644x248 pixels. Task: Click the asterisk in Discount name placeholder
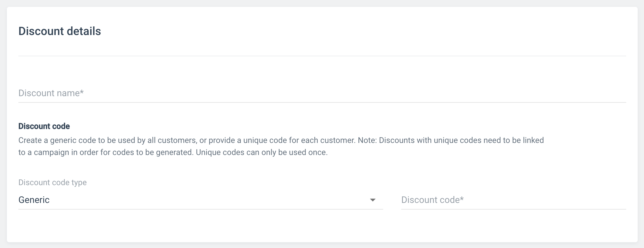click(x=82, y=92)
